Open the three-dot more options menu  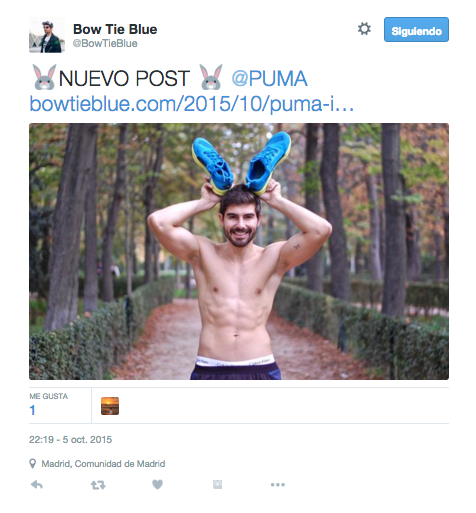[x=278, y=485]
